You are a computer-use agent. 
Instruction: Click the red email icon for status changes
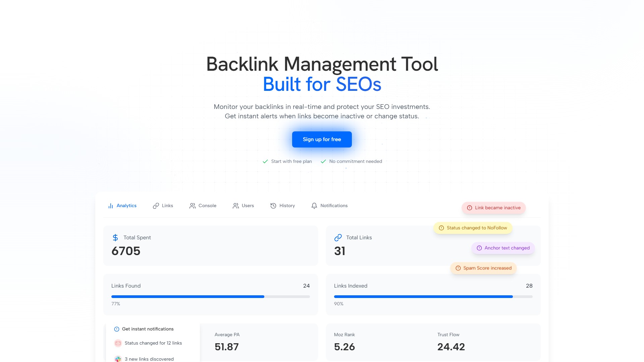[x=118, y=343]
